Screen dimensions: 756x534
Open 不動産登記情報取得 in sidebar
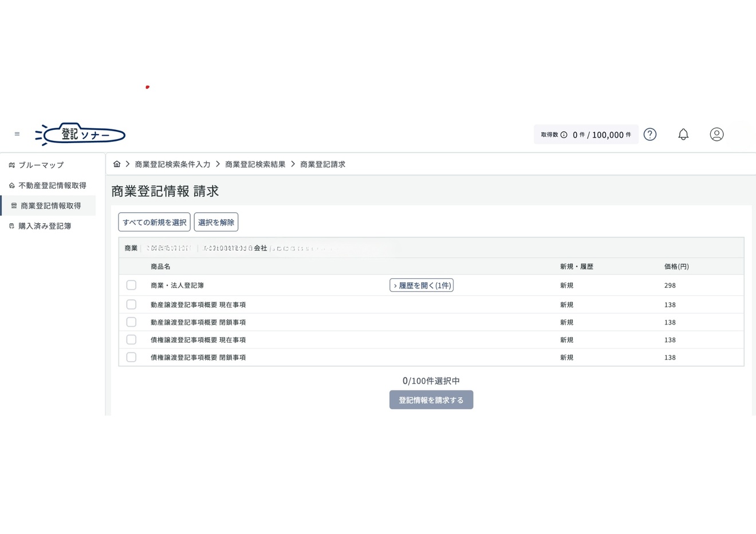click(x=48, y=185)
